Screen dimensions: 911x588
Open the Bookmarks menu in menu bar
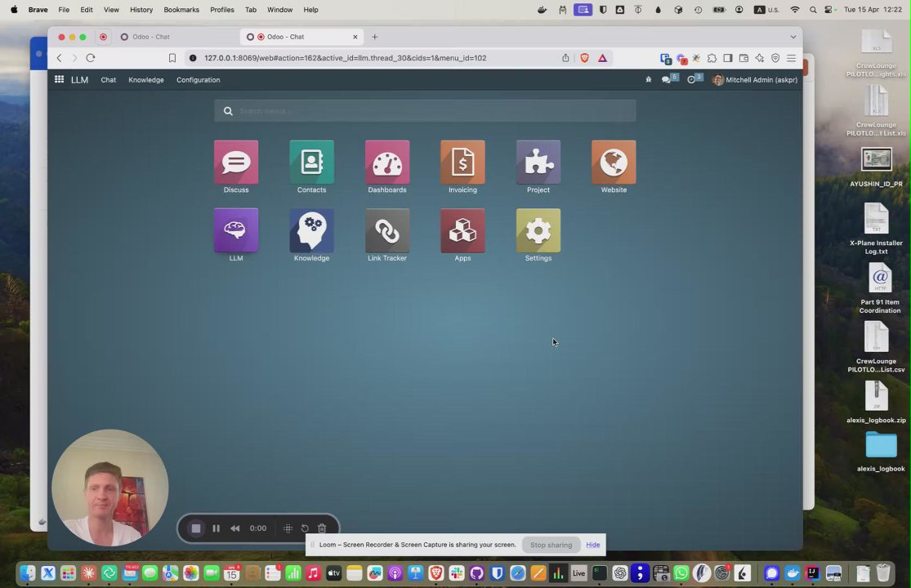click(x=181, y=9)
